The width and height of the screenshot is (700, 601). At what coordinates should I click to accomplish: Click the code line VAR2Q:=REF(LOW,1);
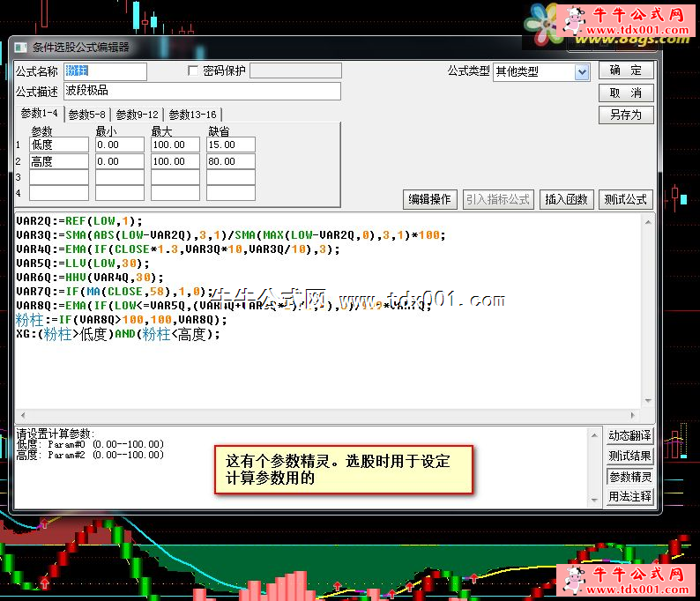(x=79, y=221)
